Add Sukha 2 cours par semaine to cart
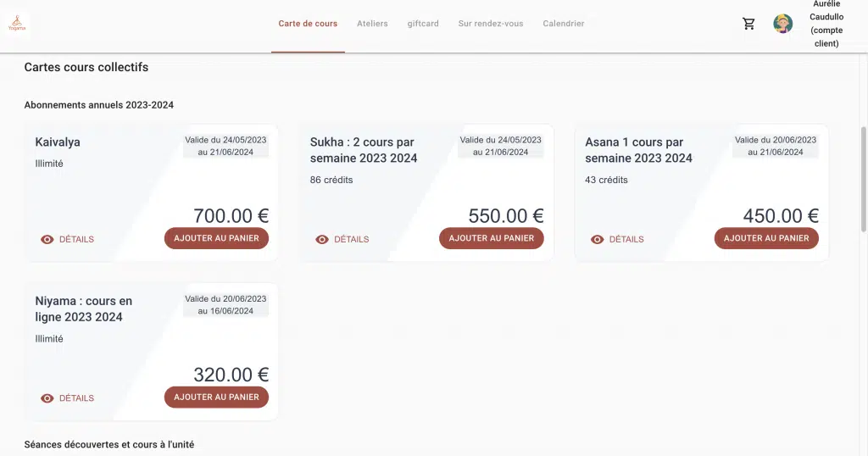Image resolution: width=868 pixels, height=456 pixels. point(492,238)
